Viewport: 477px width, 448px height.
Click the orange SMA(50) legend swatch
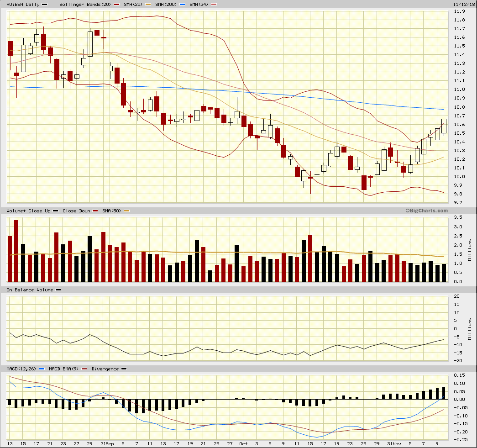click(x=126, y=211)
